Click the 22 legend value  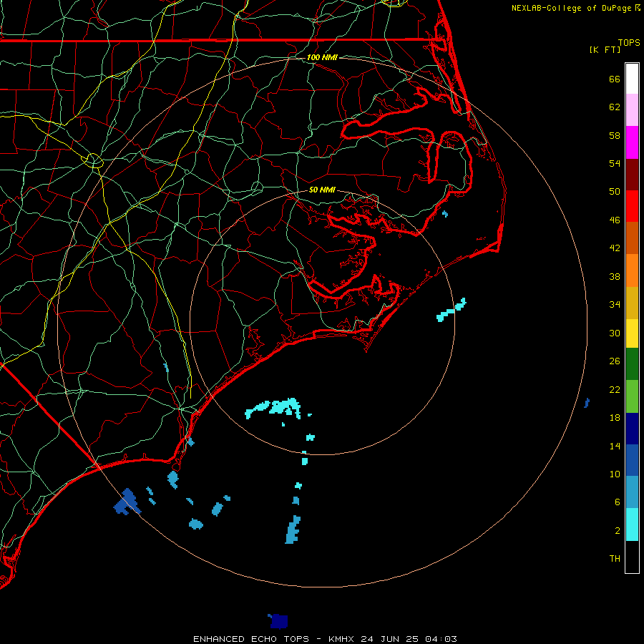pyautogui.click(x=615, y=389)
